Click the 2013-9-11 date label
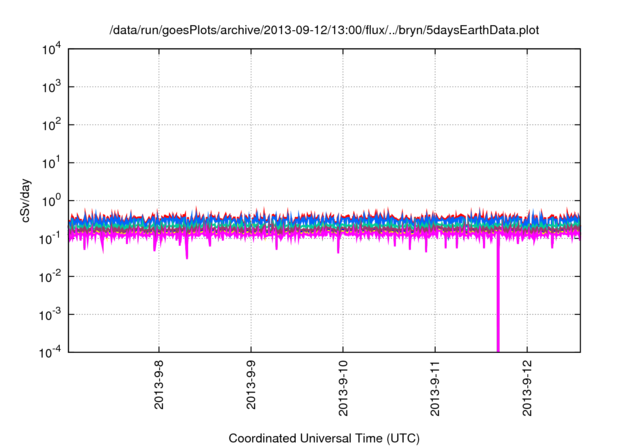The image size is (640, 448). (x=435, y=388)
